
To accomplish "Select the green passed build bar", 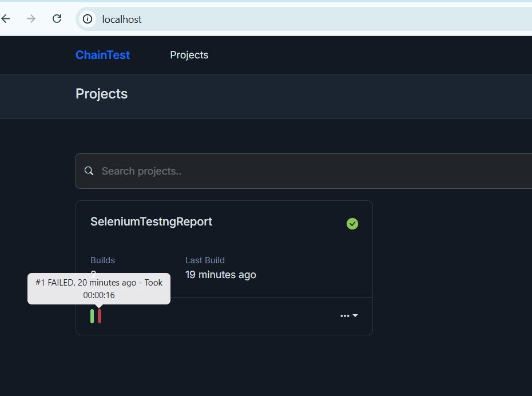I will coord(92,316).
